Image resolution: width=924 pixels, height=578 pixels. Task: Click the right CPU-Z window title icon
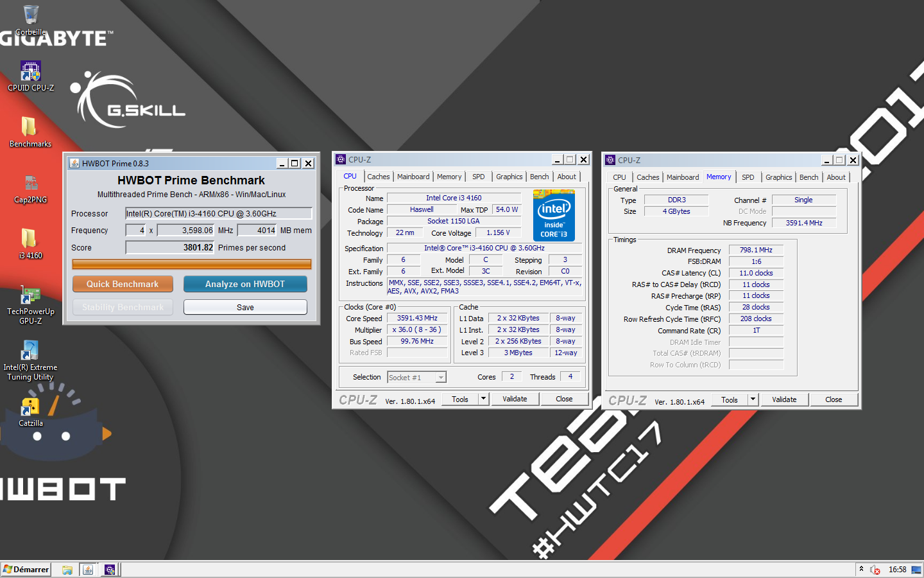(610, 161)
